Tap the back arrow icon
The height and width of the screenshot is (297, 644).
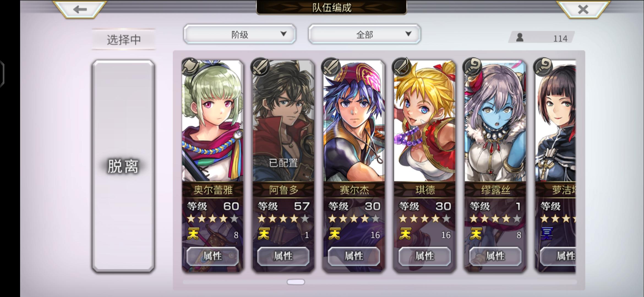click(80, 9)
